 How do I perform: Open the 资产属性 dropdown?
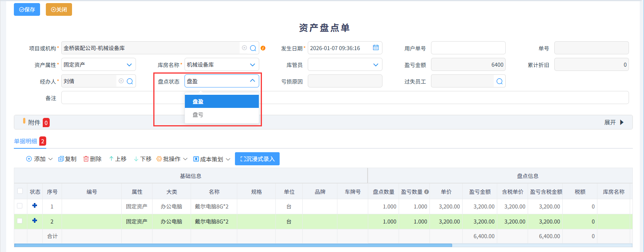(129, 65)
